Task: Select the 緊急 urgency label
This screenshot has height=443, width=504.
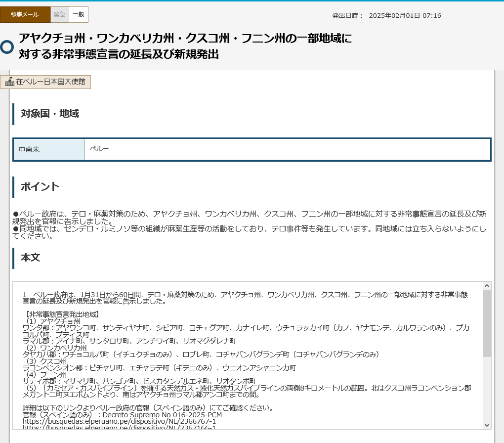Action: pyautogui.click(x=59, y=14)
